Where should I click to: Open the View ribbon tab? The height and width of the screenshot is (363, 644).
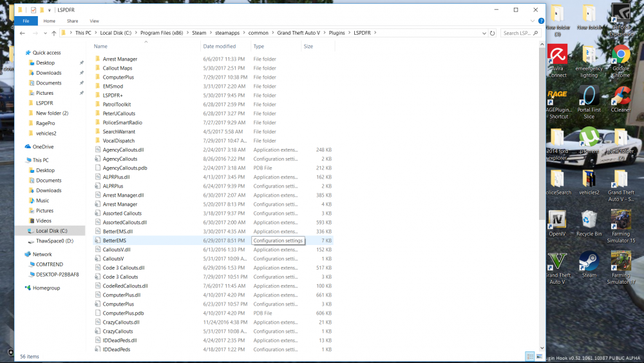pos(95,21)
